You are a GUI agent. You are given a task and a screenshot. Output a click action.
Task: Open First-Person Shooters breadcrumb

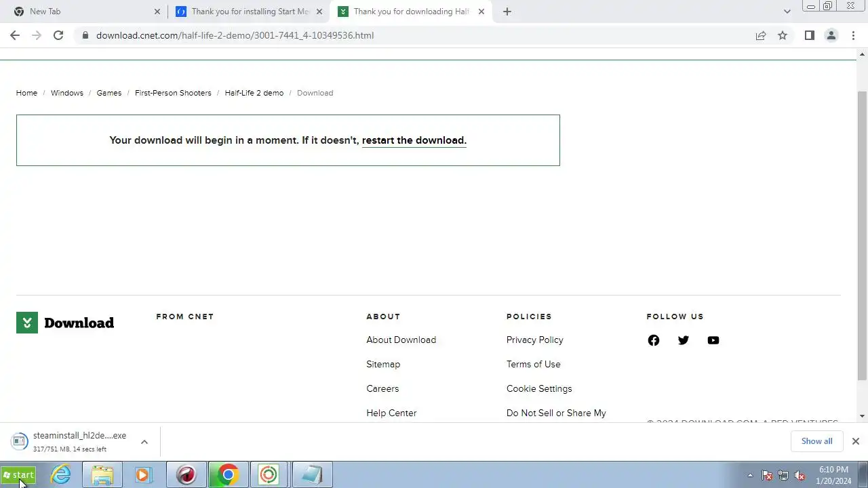click(x=173, y=93)
